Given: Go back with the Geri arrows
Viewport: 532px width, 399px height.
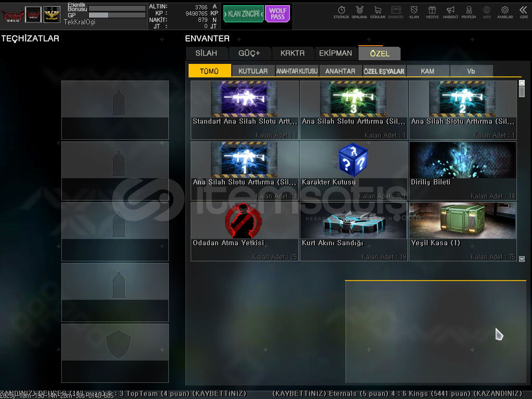Looking at the screenshot, I should point(524,12).
